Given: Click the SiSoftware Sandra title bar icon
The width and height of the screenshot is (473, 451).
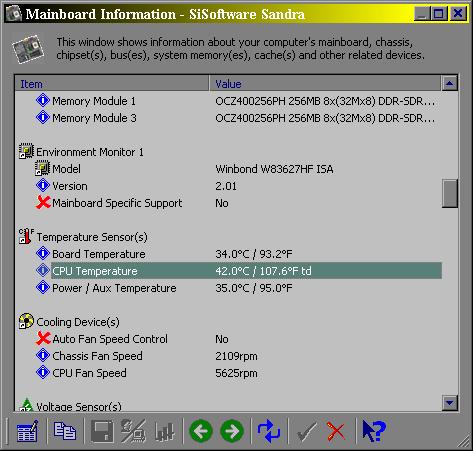Looking at the screenshot, I should (x=14, y=14).
